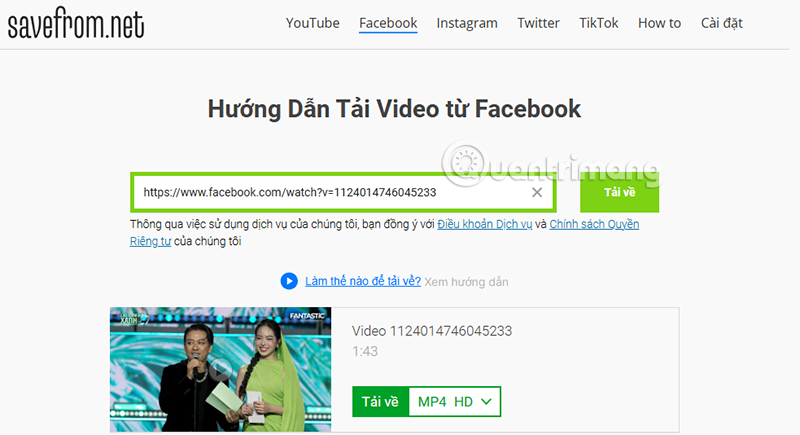
Task: Focus the Facebook video URL input field
Action: (x=330, y=193)
